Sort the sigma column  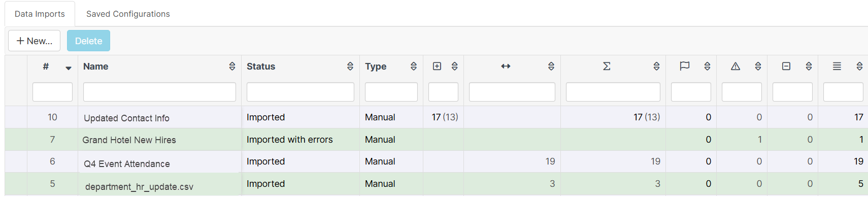coord(656,66)
